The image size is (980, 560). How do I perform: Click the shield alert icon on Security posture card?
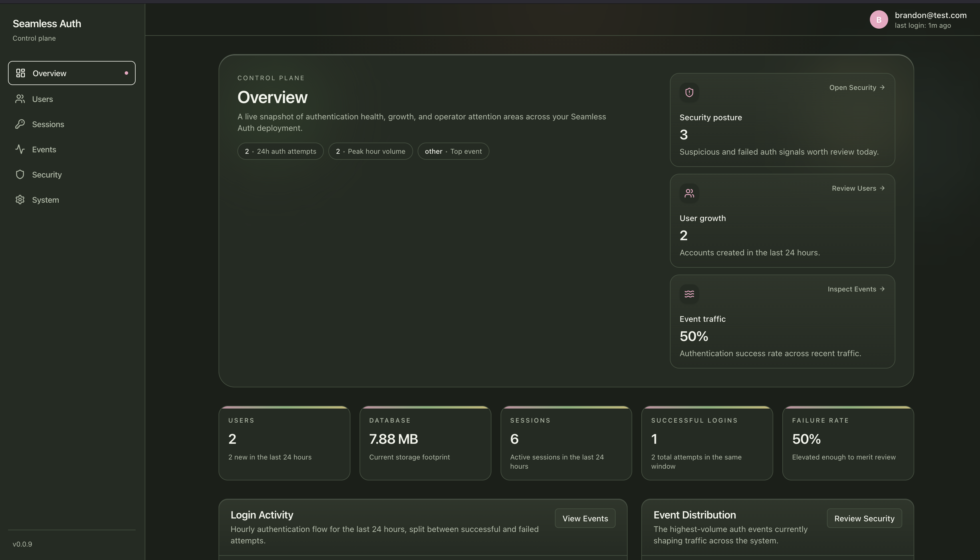(x=689, y=93)
